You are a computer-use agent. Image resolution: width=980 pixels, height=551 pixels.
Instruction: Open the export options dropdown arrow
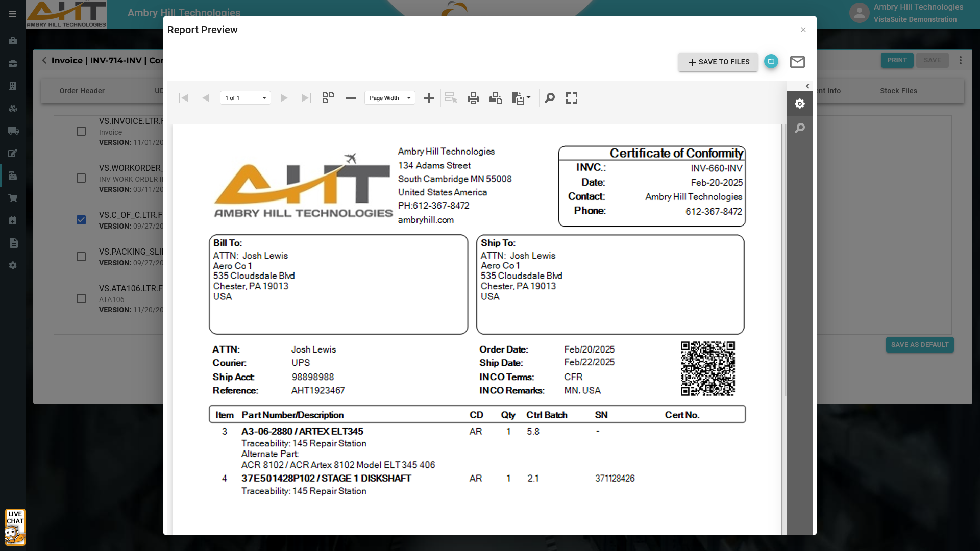point(529,97)
